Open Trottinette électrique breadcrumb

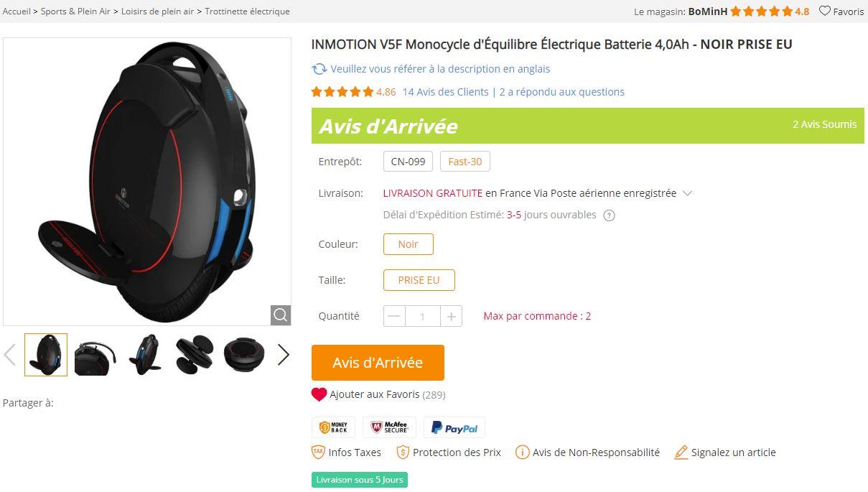tap(247, 11)
